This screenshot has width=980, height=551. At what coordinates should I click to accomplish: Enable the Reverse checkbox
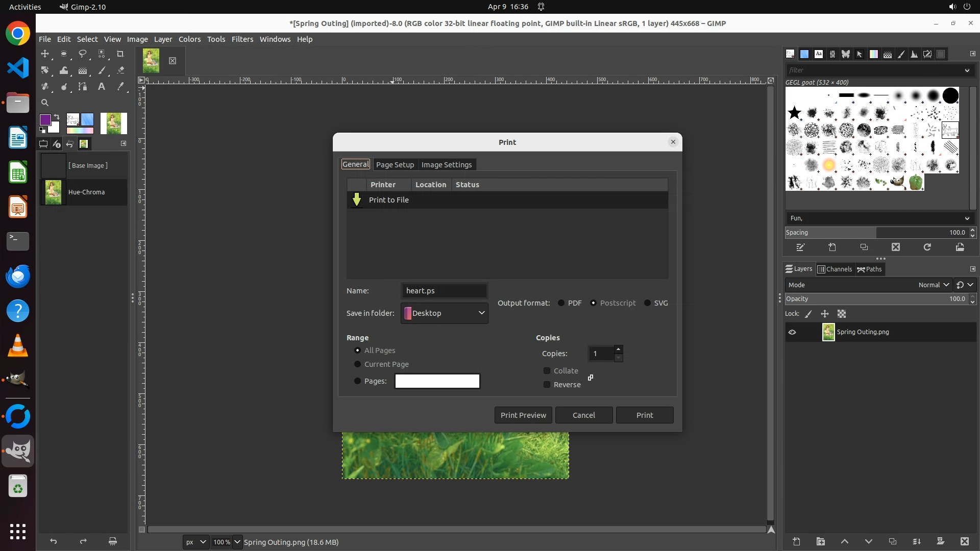click(x=547, y=385)
